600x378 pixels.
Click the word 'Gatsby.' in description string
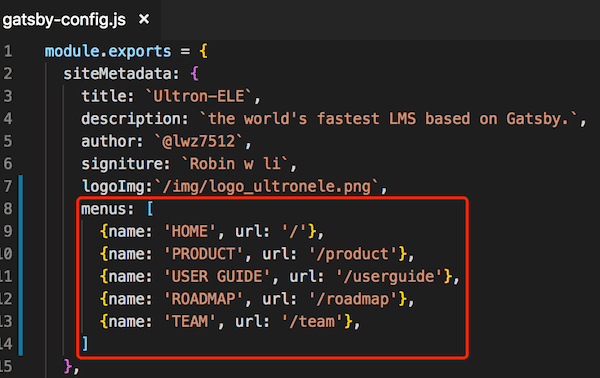(x=537, y=119)
